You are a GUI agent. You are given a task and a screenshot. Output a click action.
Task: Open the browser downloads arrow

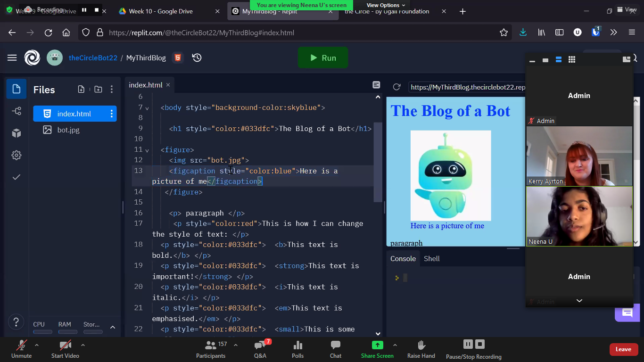(523, 33)
